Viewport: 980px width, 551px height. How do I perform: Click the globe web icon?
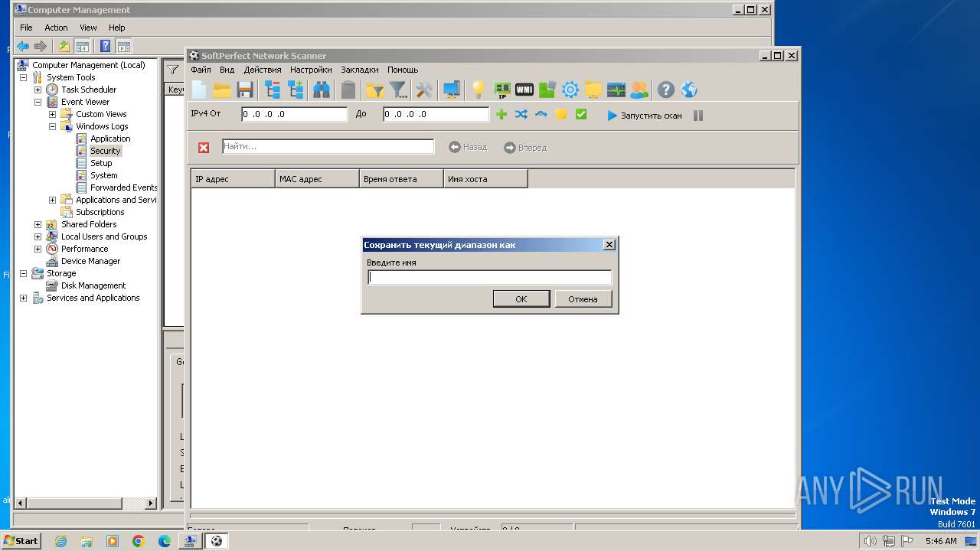click(689, 90)
